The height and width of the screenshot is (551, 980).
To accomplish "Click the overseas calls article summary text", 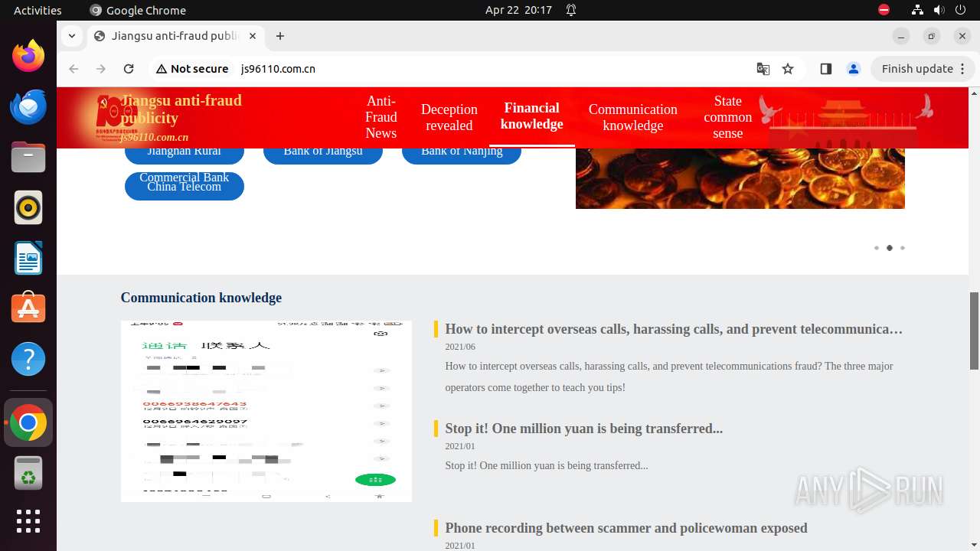I will tap(669, 377).
